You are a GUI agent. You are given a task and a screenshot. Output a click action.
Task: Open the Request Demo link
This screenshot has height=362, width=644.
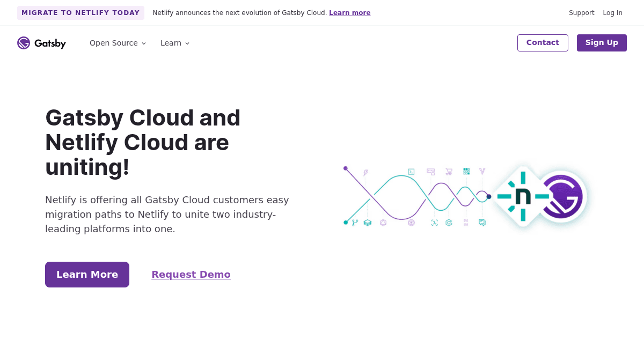(191, 275)
